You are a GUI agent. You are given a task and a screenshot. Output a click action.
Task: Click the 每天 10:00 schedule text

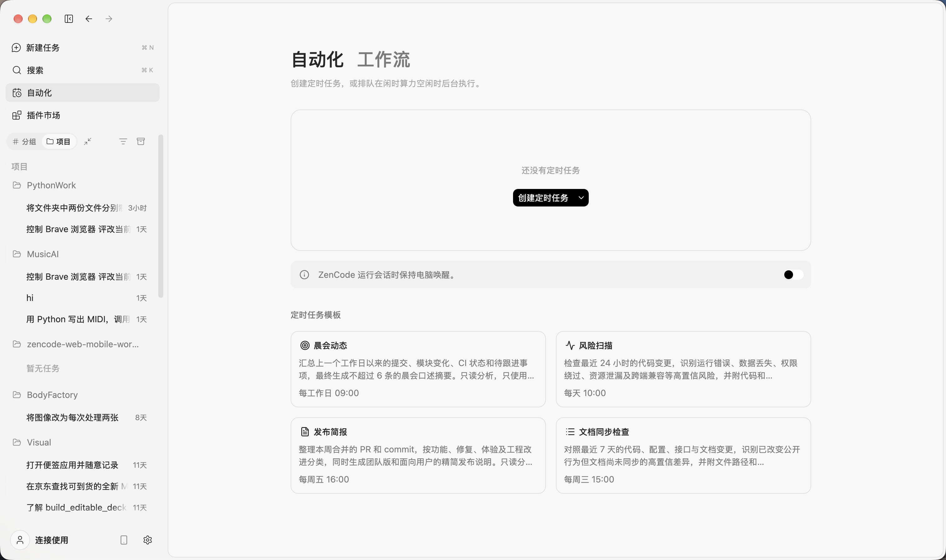point(585,393)
